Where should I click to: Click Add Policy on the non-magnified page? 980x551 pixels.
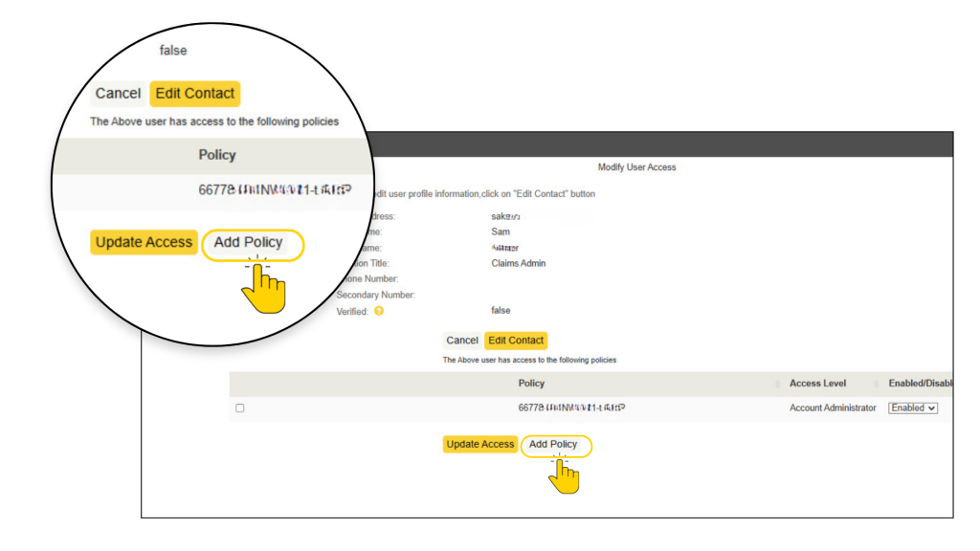[553, 444]
